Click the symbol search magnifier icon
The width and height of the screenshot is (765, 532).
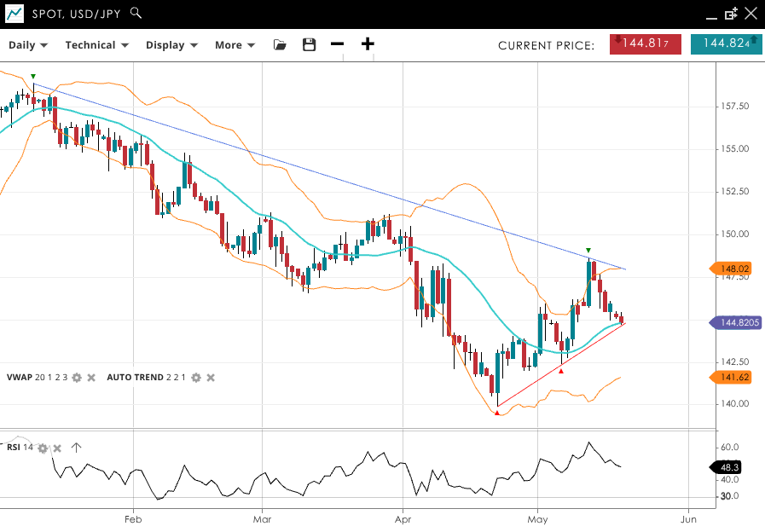[x=136, y=14]
